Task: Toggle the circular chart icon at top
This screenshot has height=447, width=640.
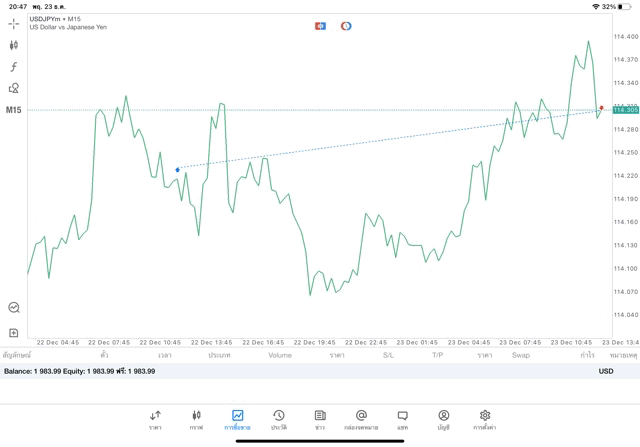Action: point(346,26)
